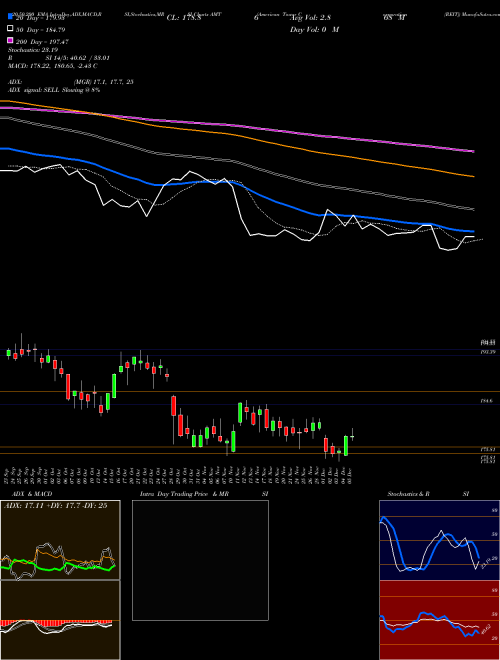Click the 'Day Vol: 0 M' label
The image size is (500, 660).
tap(314, 30)
